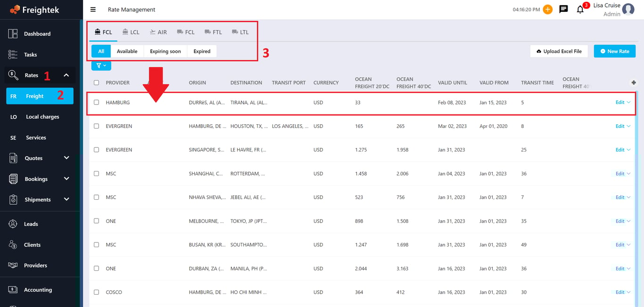Open the Tasks list icon
This screenshot has height=307, width=644.
(13, 55)
